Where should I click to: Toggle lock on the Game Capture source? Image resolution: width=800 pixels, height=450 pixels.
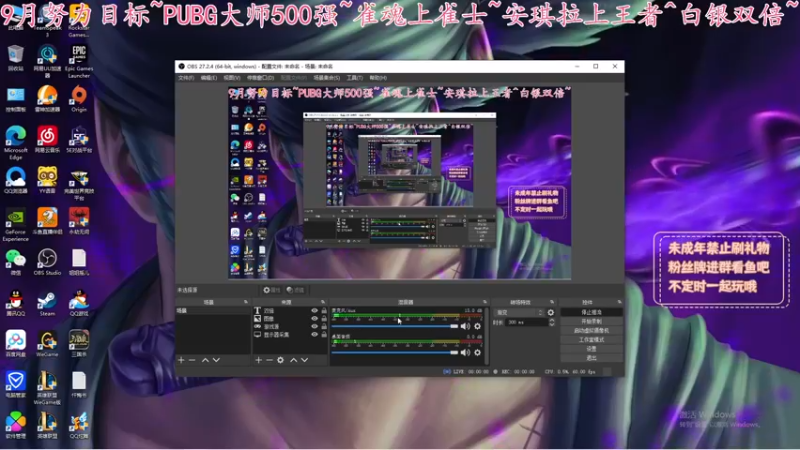click(x=324, y=327)
